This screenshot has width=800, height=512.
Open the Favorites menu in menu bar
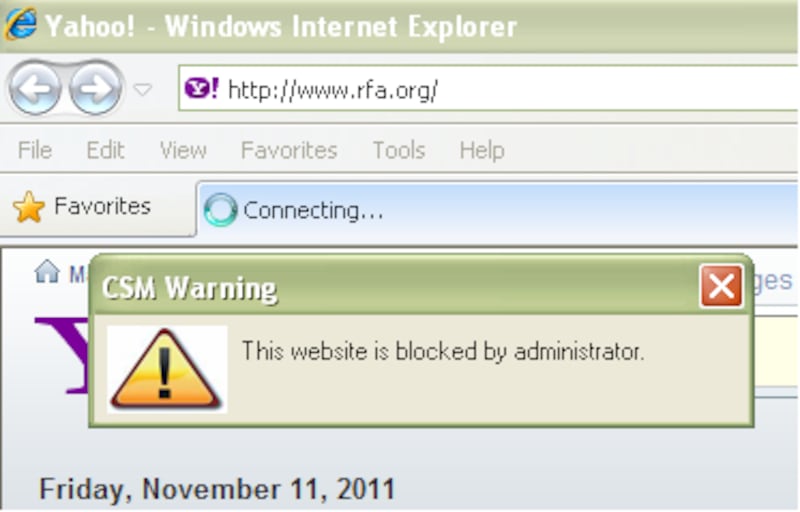coord(289,150)
